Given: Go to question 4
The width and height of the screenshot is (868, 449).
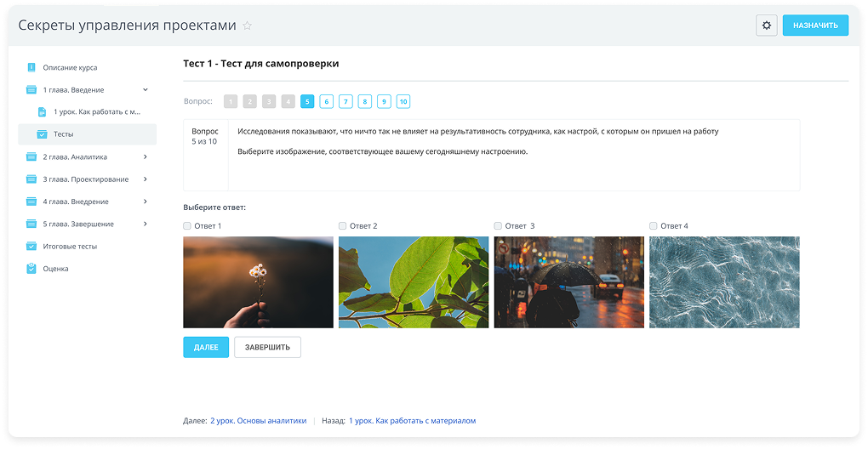Looking at the screenshot, I should 288,101.
